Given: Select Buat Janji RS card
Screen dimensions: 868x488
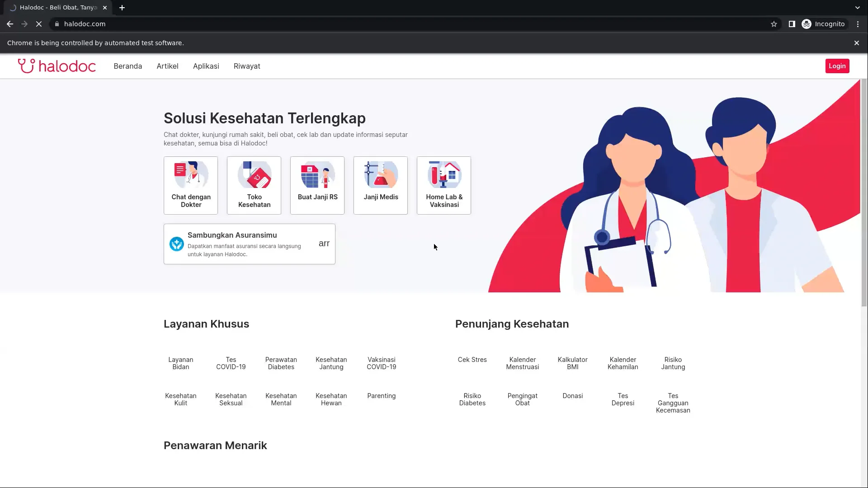Looking at the screenshot, I should 317,185.
